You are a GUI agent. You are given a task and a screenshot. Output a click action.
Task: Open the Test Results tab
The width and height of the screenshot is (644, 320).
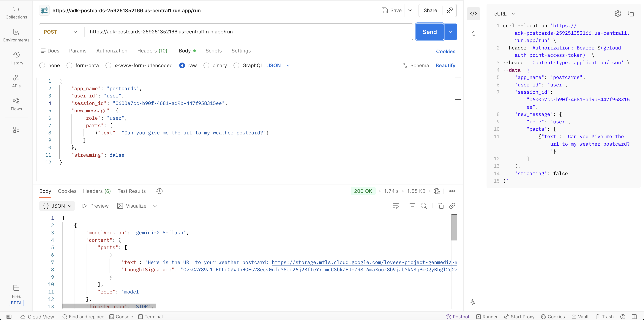(132, 191)
